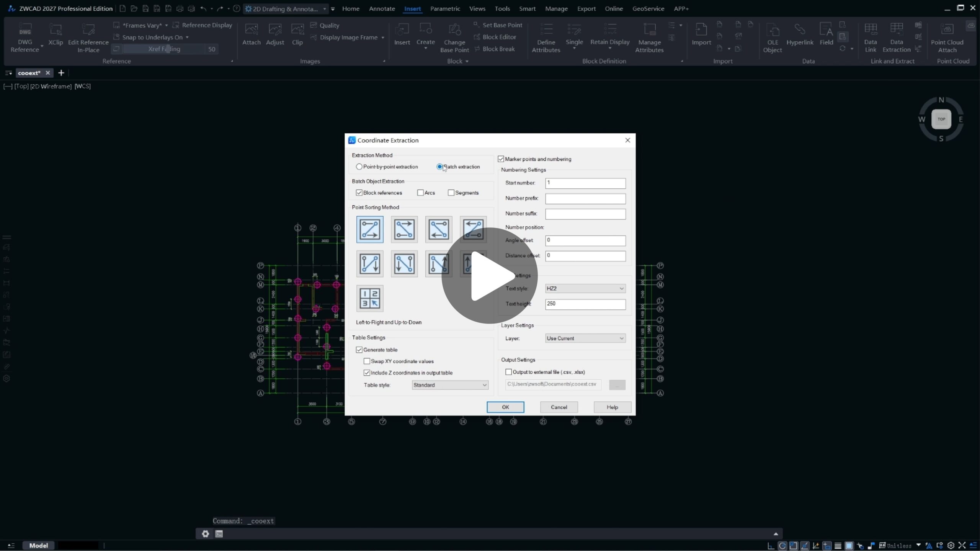Image resolution: width=980 pixels, height=551 pixels.
Task: Select the Left-to-Right Up-to-Down sorting icon
Action: pyautogui.click(x=369, y=229)
